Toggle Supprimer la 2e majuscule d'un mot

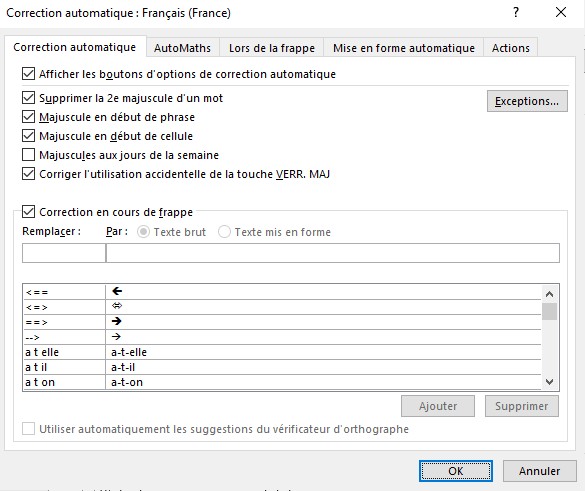[28, 98]
